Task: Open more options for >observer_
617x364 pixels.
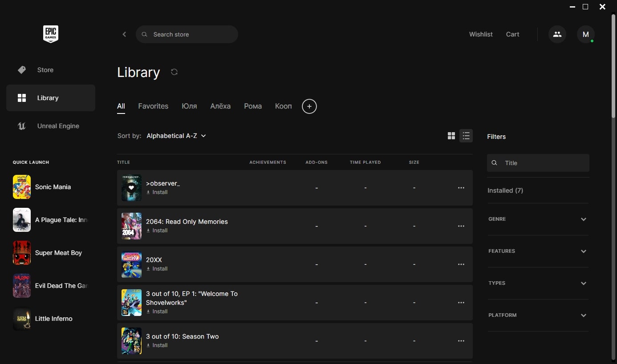Action: (x=461, y=188)
